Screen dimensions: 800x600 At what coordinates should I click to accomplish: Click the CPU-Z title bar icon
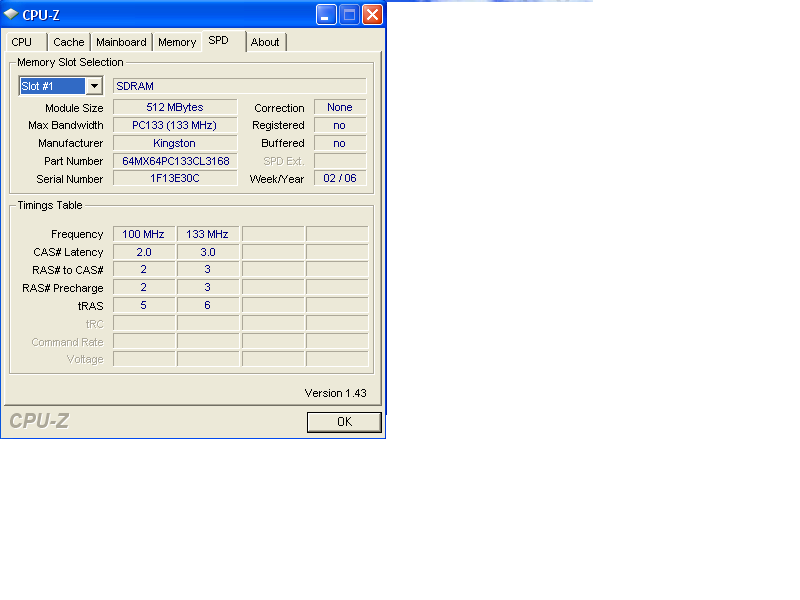(x=11, y=14)
